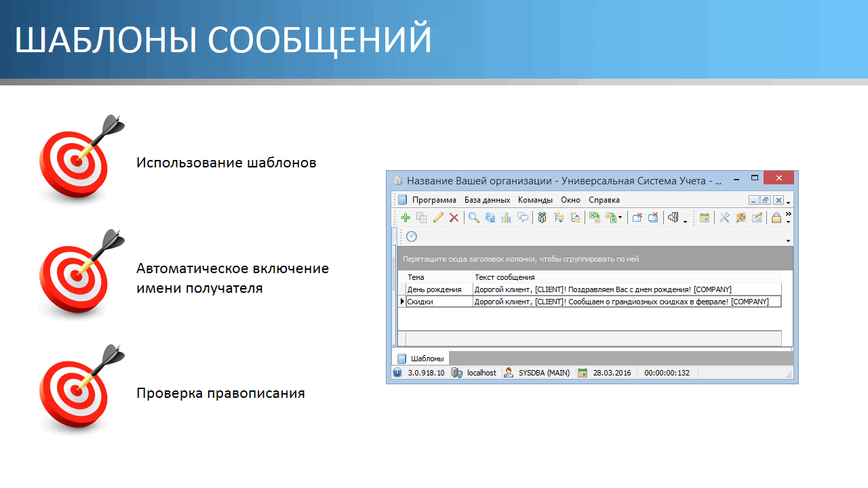868x488 pixels.
Task: Click the binoculars Find icon
Action: (542, 218)
